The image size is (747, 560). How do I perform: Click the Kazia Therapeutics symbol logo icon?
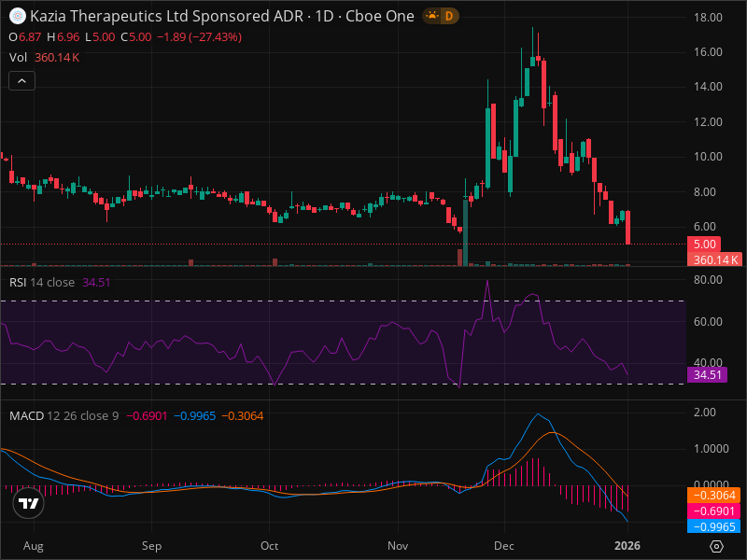point(18,16)
